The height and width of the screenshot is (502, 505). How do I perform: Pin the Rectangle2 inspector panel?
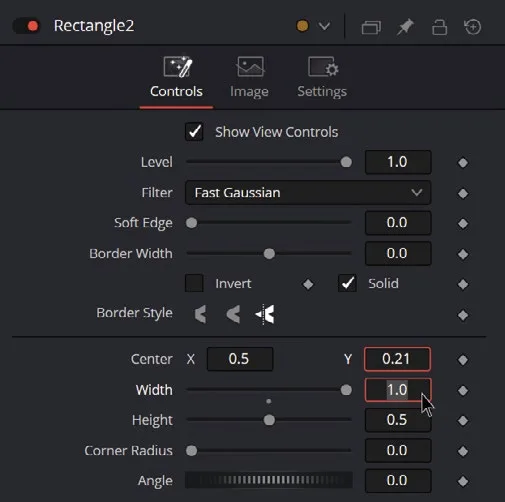click(405, 27)
